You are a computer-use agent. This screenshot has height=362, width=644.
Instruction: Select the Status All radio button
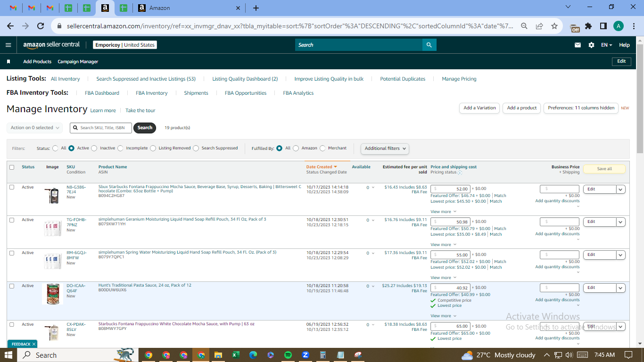click(56, 148)
